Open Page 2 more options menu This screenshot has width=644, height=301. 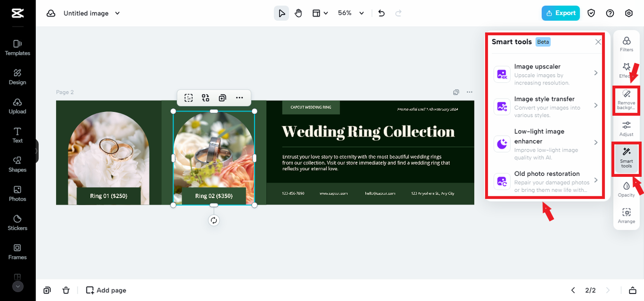[469, 92]
